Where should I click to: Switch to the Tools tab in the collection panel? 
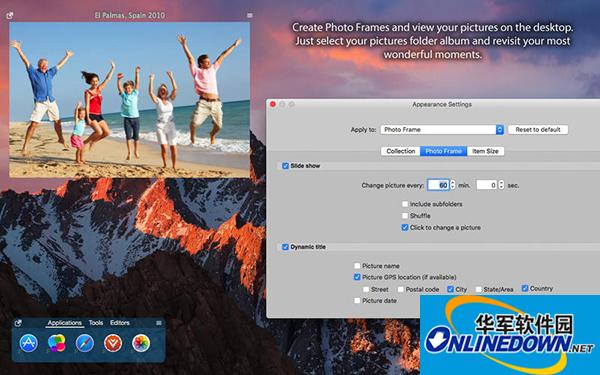(x=96, y=323)
